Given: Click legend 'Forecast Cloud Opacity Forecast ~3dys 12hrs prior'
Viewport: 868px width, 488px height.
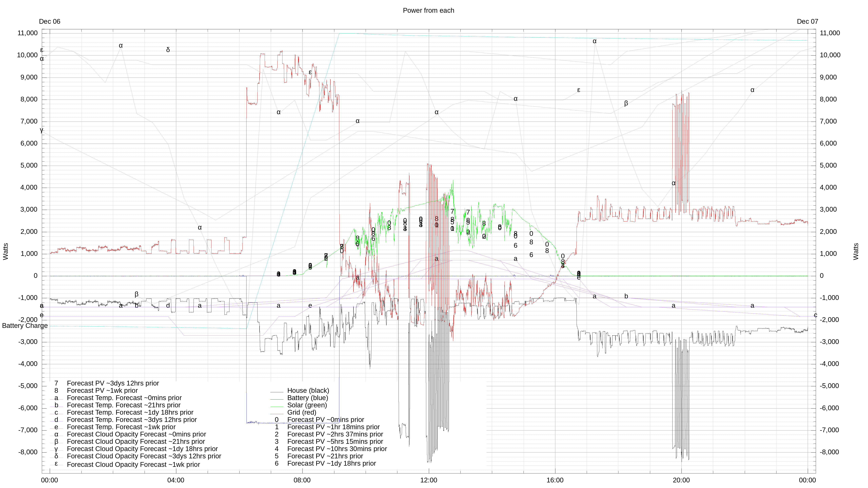Looking at the screenshot, I should pos(144,456).
